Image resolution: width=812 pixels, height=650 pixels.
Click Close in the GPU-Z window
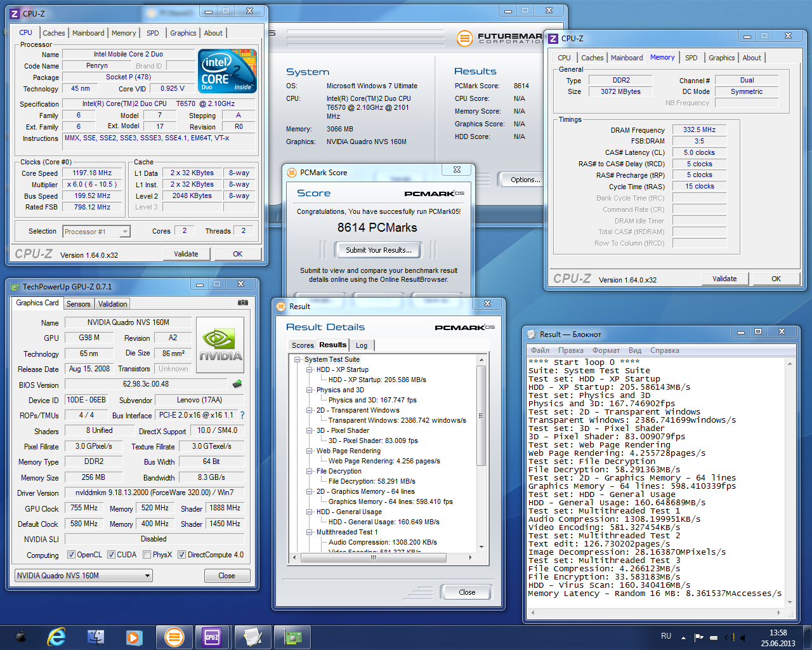(226, 576)
